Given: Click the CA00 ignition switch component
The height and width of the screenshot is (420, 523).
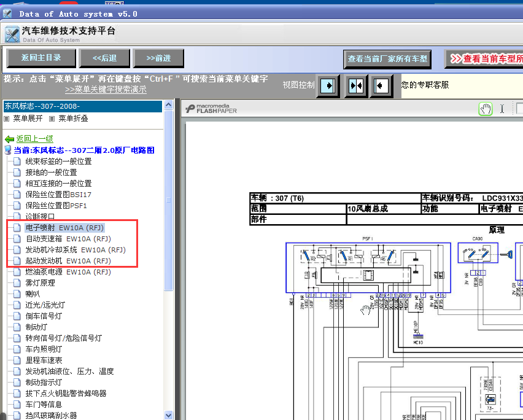Looking at the screenshot, I should click(478, 253).
